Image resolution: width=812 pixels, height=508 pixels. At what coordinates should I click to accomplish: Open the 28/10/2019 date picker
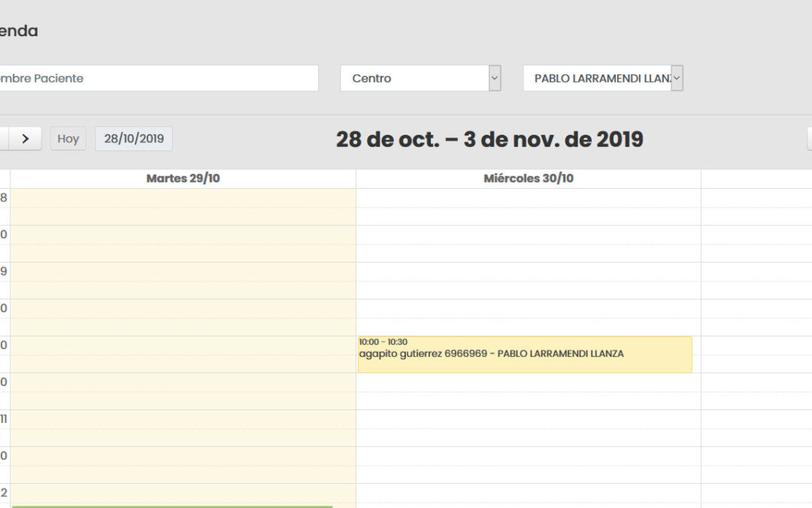(134, 138)
